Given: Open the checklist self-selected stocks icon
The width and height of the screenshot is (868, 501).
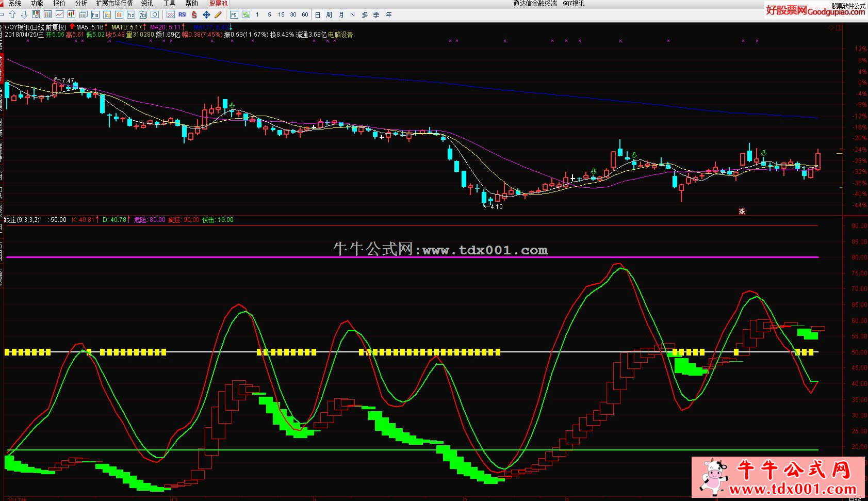Looking at the screenshot, I should coord(36,14).
